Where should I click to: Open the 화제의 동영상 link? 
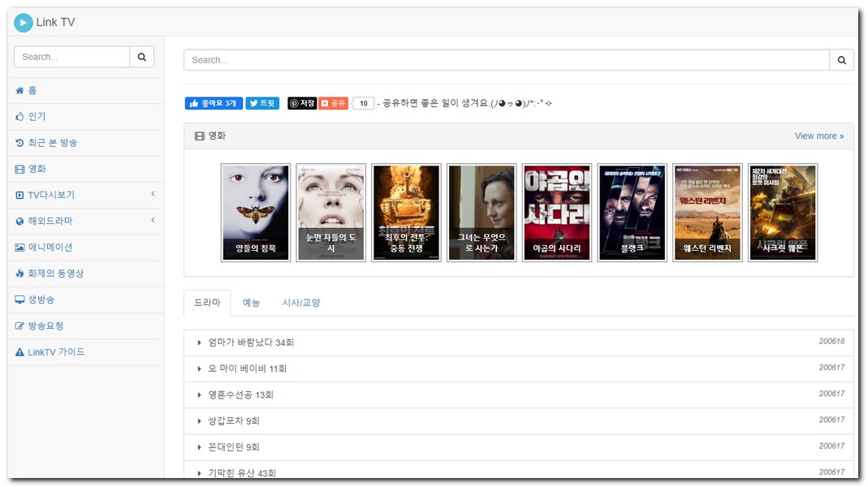point(56,274)
